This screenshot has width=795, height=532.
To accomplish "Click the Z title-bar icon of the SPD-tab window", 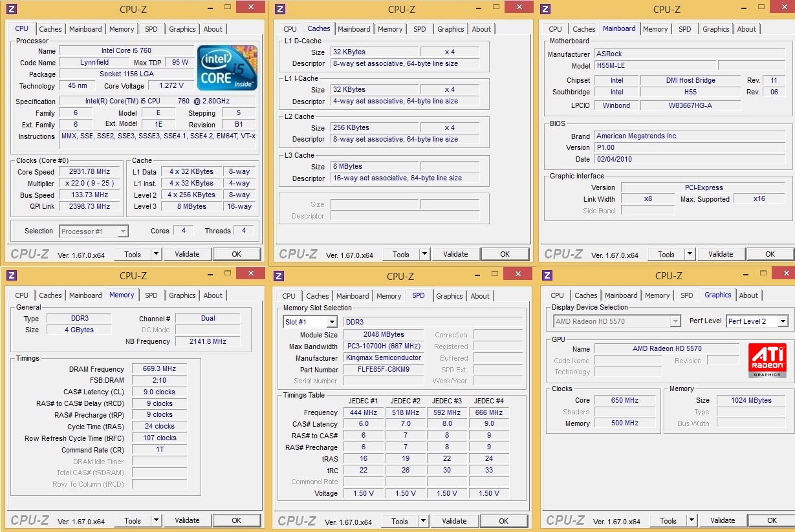I will (x=278, y=276).
